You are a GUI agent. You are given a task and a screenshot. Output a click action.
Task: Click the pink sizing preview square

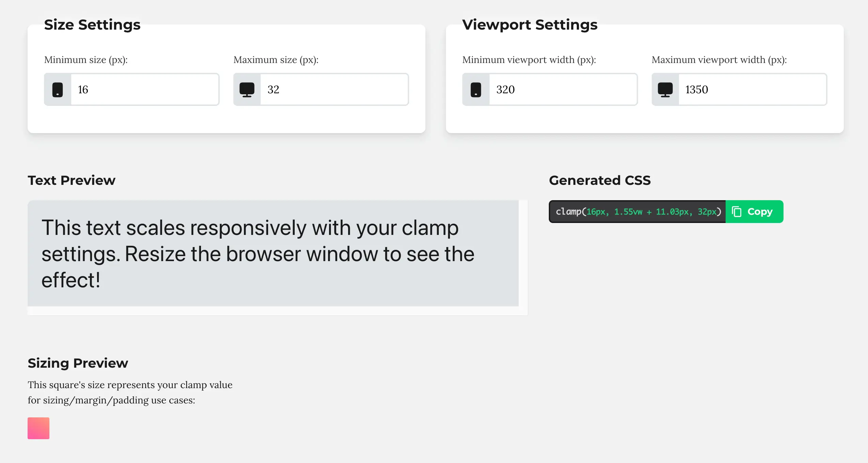(38, 428)
